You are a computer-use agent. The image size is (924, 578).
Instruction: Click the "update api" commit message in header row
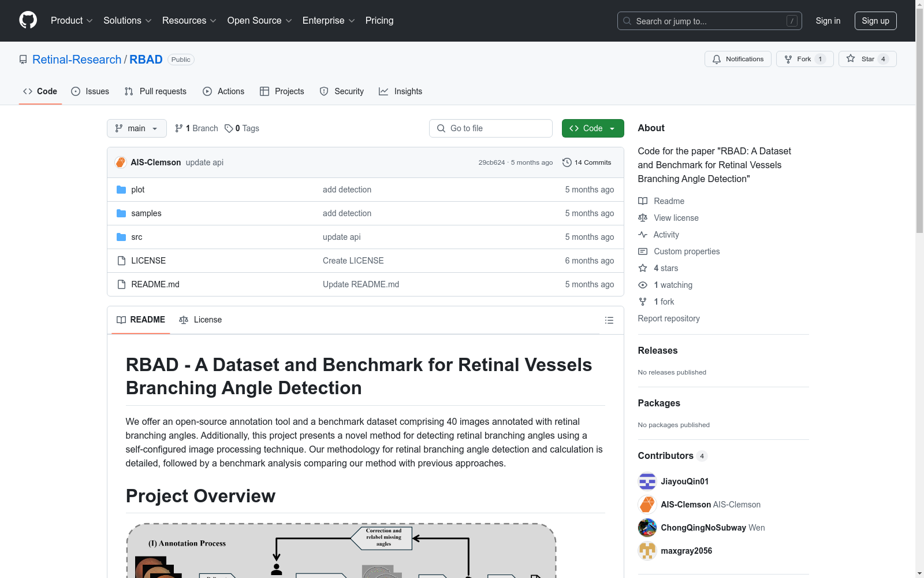204,162
